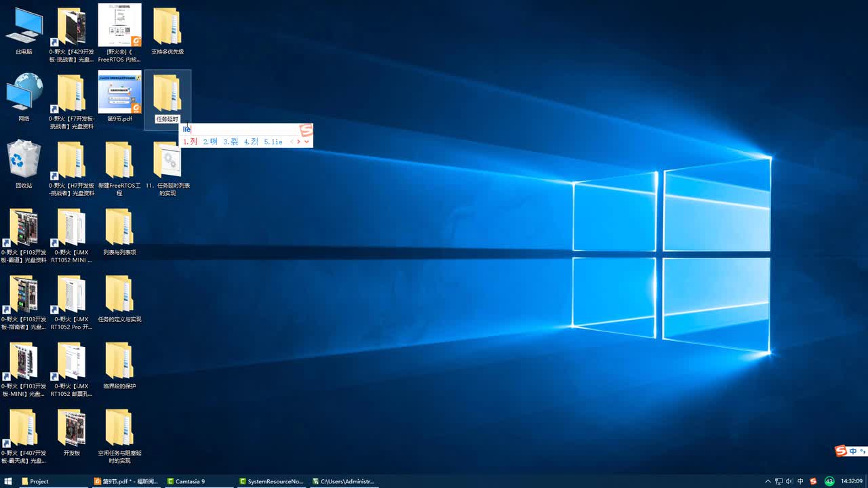Select the F407开发板-霸天虎 shortcut folder
The image size is (868, 488).
tap(24, 436)
